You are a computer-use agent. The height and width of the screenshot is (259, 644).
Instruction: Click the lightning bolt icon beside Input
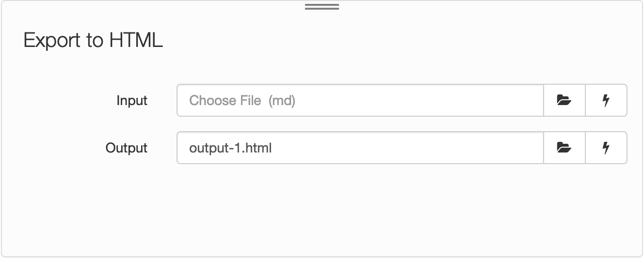(x=606, y=100)
